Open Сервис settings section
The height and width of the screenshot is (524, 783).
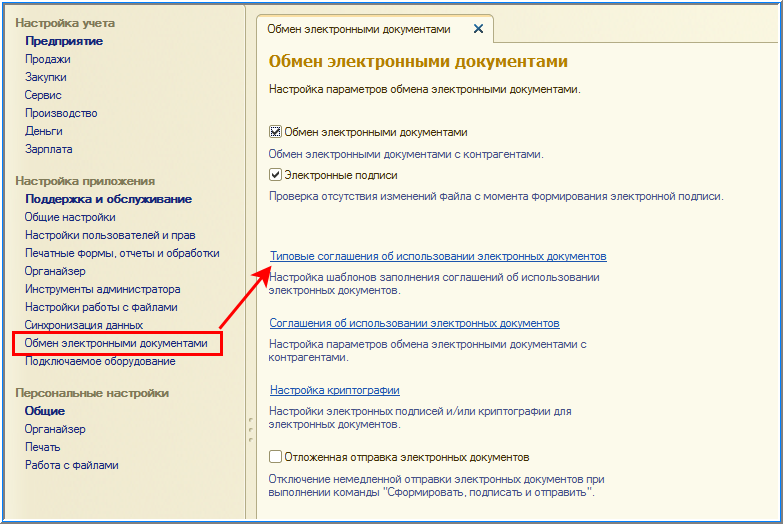coord(43,95)
